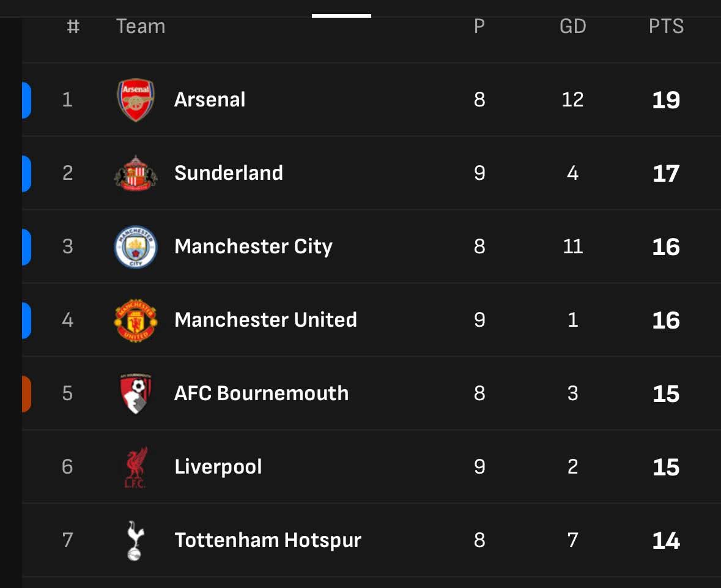Viewport: 721px width, 588px height.
Task: Click Manchester United team name
Action: click(x=265, y=320)
